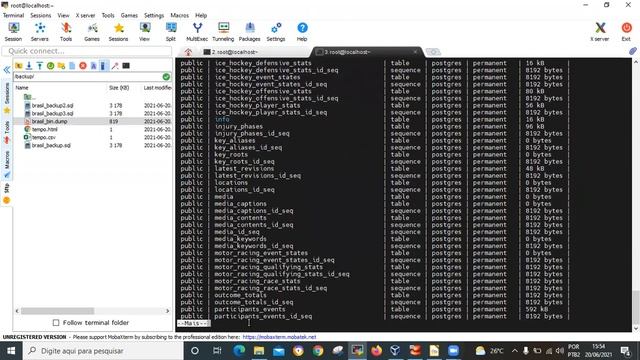The width and height of the screenshot is (640, 360).
Task: Click into the Quick connect field
Action: coord(87,51)
